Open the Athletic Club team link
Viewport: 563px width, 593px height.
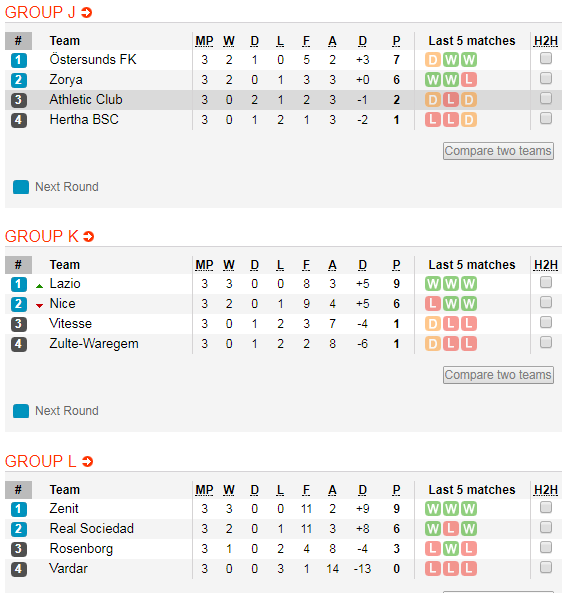tap(86, 99)
